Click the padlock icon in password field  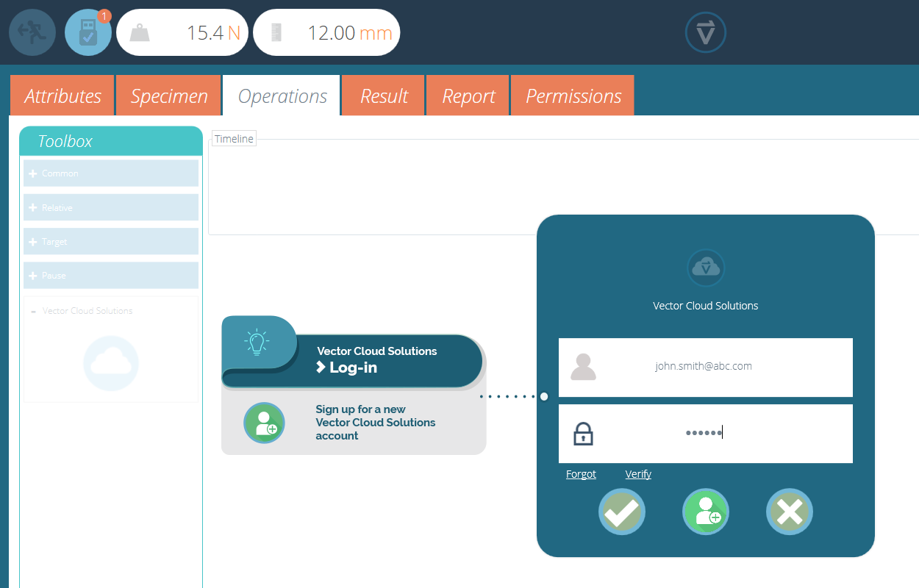(583, 434)
